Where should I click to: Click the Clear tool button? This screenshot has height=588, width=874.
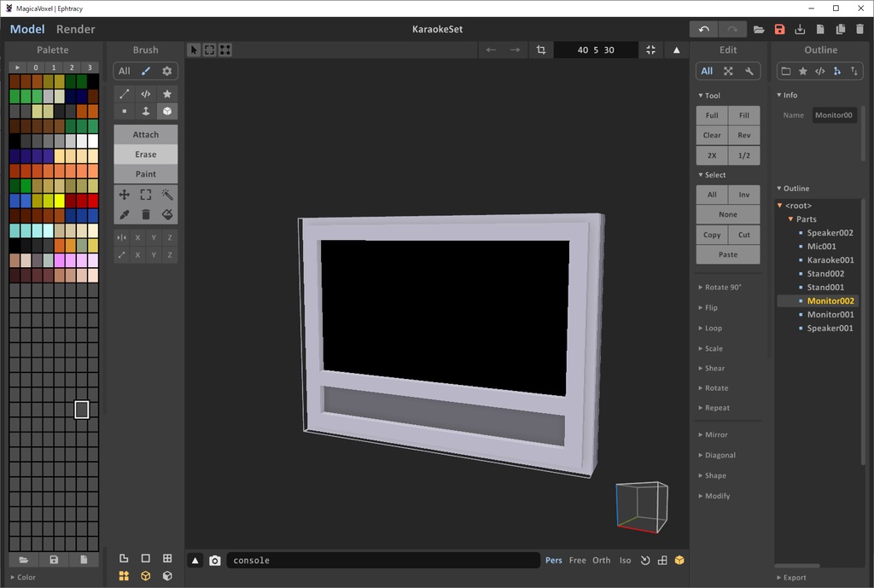712,135
